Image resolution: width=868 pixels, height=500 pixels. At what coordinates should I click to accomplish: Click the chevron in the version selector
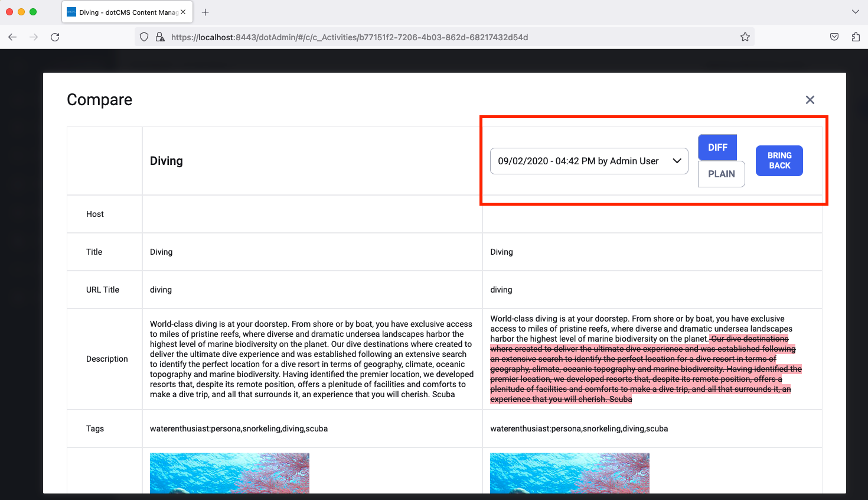[x=677, y=160]
